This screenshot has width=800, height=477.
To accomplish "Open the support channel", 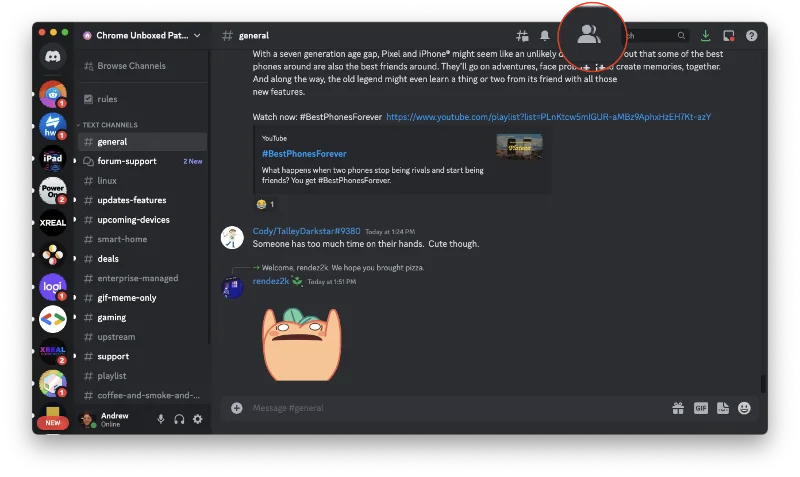I will [142, 357].
